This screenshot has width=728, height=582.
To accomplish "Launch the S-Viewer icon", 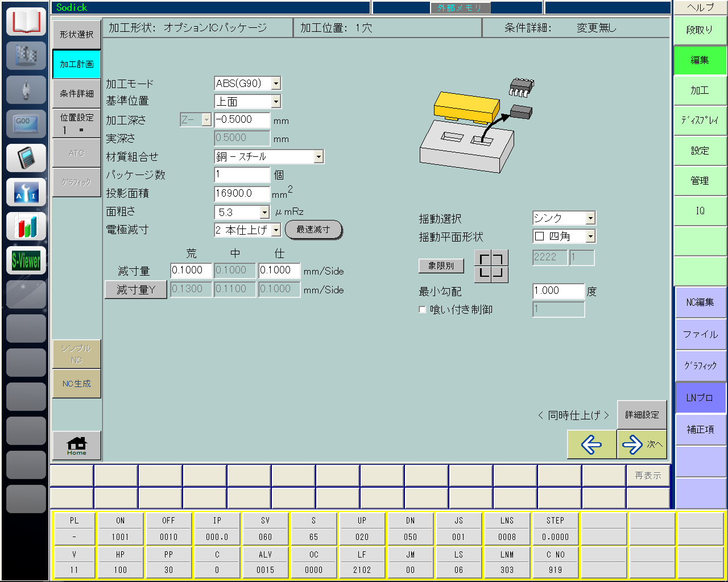I will (x=26, y=260).
